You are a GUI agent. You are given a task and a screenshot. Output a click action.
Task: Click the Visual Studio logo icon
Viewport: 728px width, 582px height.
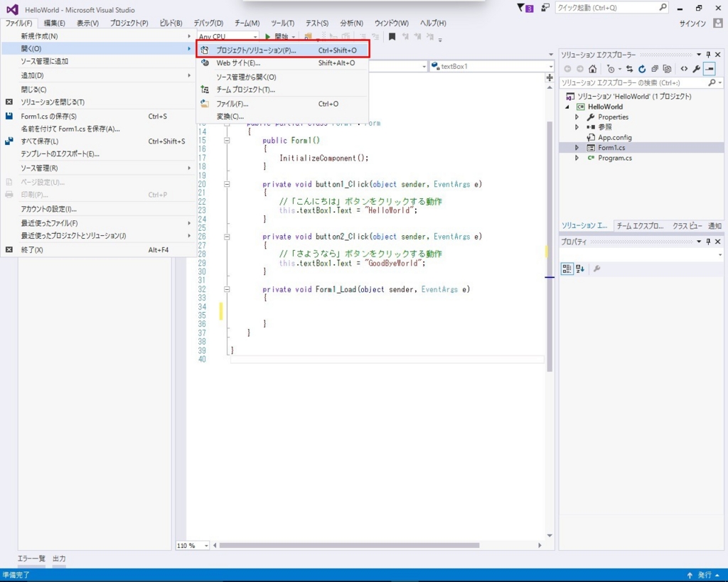[13, 9]
